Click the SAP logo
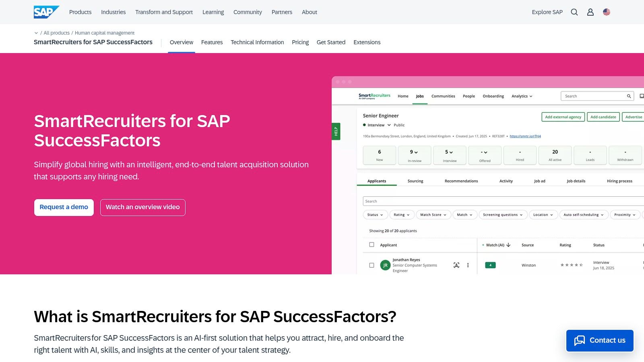The image size is (644, 362). pyautogui.click(x=45, y=12)
